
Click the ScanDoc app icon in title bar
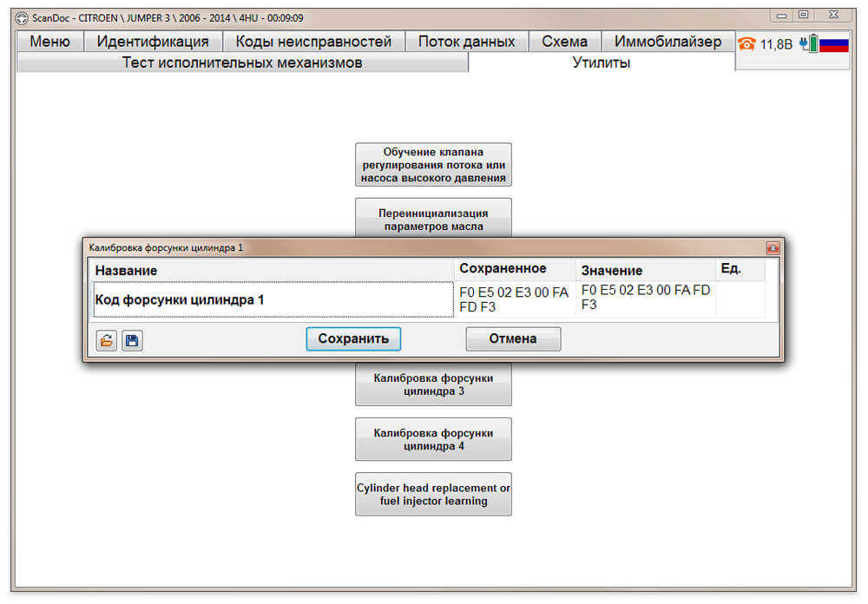[22, 18]
